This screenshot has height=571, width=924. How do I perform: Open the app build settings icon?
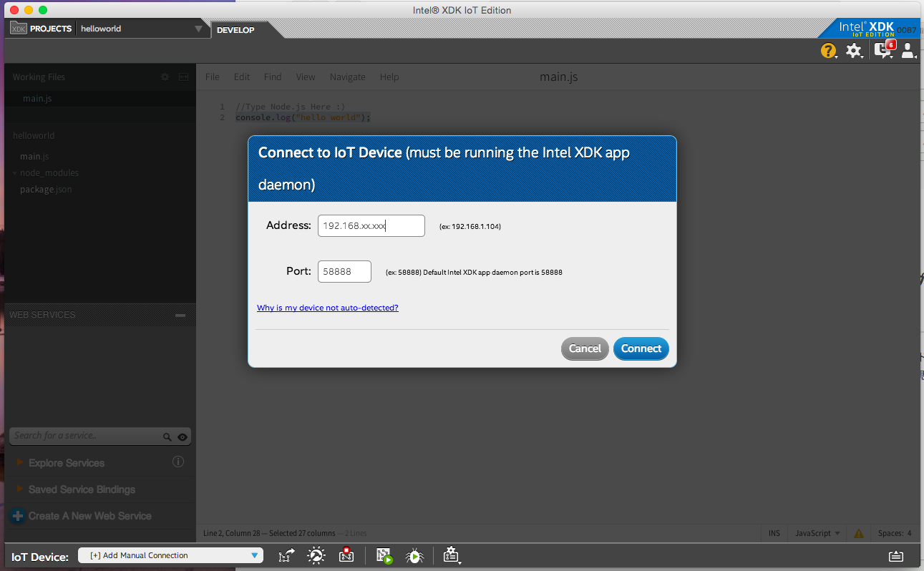451,555
